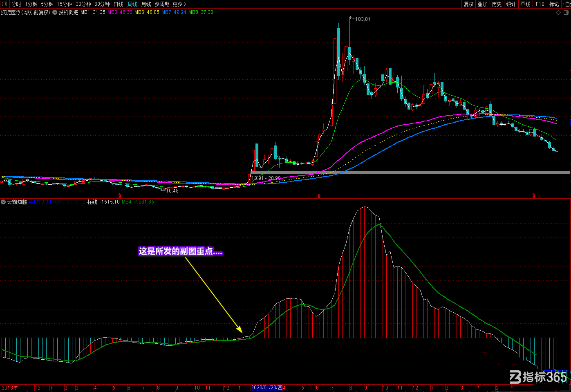Select the 周线 weekly tab
The height and width of the screenshot is (392, 571).
132,4
